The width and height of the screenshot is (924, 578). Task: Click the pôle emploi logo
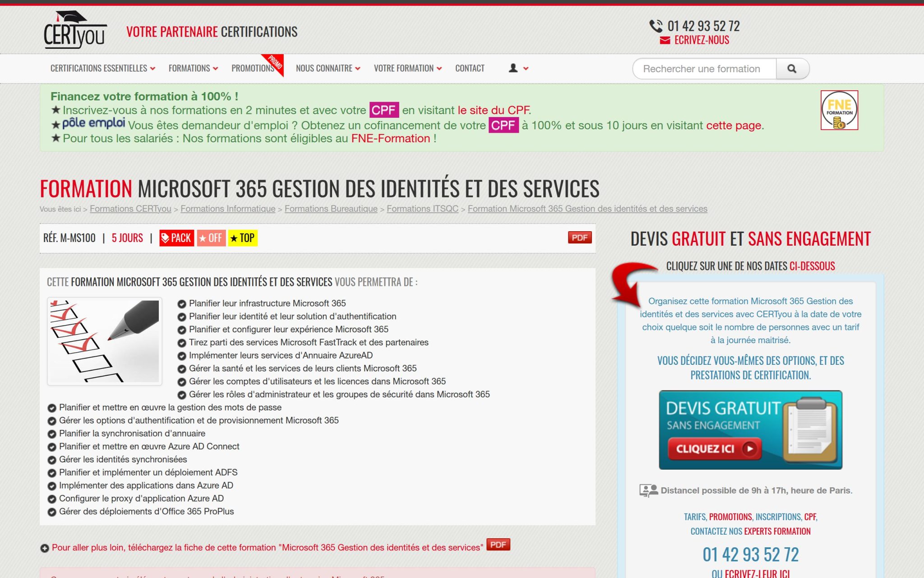[x=93, y=123]
